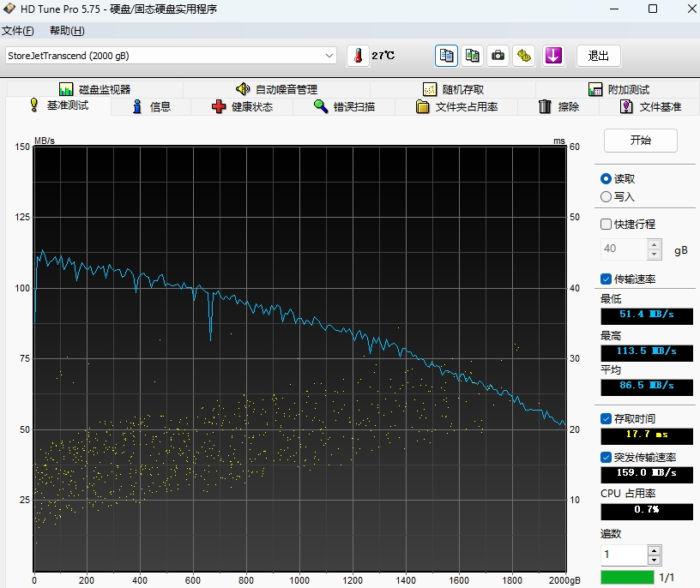Open 基准测试 benchmark tab
Viewport: 700px width, 588px height.
59,105
